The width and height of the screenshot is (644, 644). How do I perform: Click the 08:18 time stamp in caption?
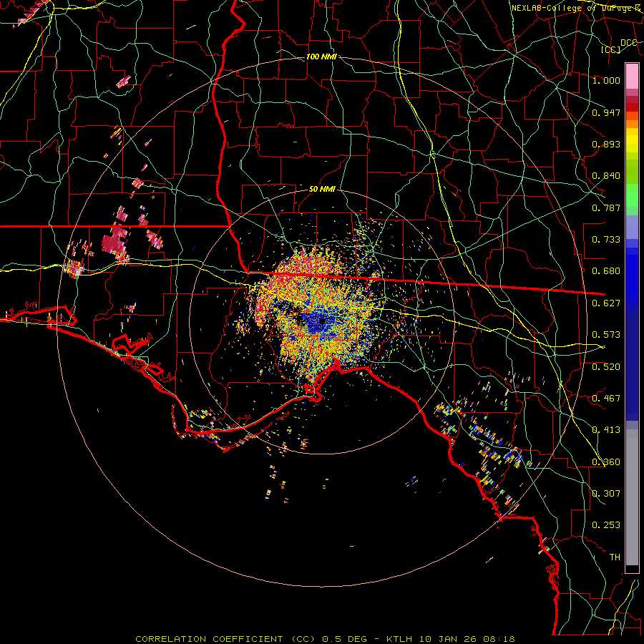[499, 639]
